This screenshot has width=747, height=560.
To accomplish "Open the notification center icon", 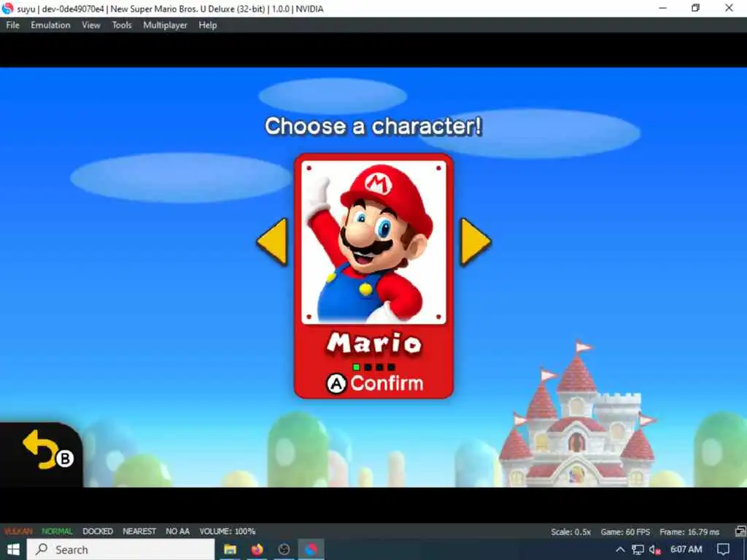I will pyautogui.click(x=723, y=550).
